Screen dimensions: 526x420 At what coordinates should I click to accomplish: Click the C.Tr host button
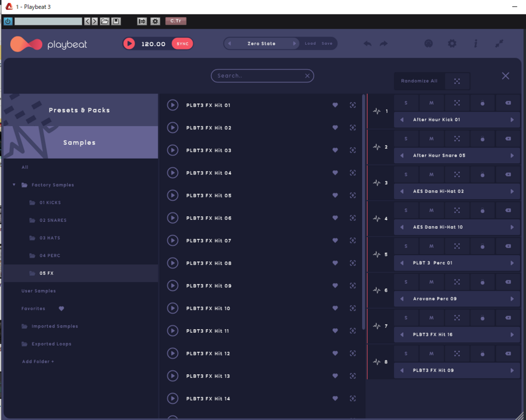[x=176, y=21]
